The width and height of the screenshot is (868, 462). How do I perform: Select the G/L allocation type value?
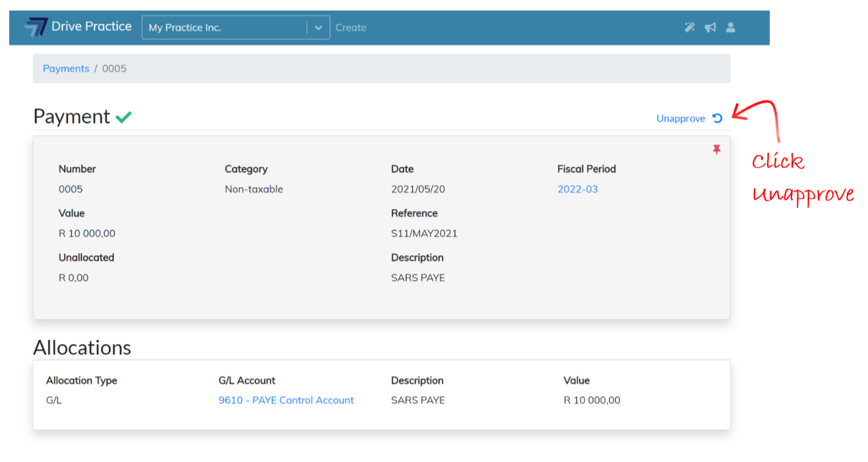54,400
